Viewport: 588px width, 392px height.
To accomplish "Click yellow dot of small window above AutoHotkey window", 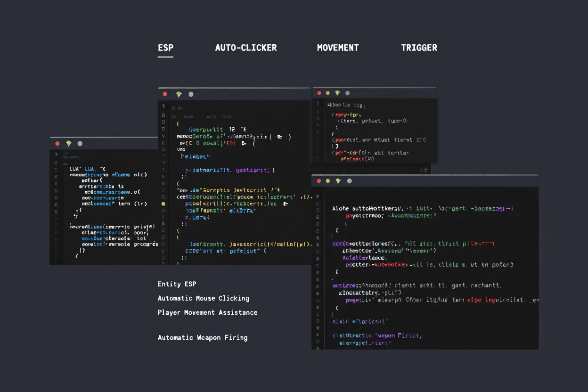I will (328, 93).
